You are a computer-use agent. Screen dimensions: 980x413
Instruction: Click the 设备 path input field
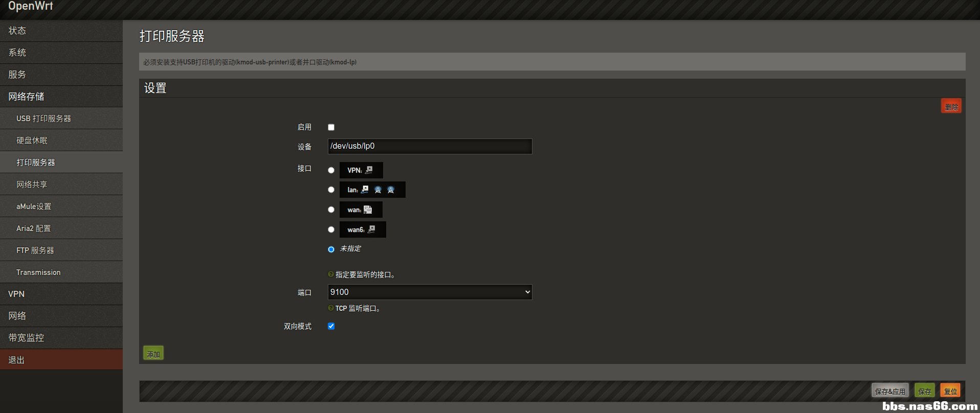click(x=430, y=146)
